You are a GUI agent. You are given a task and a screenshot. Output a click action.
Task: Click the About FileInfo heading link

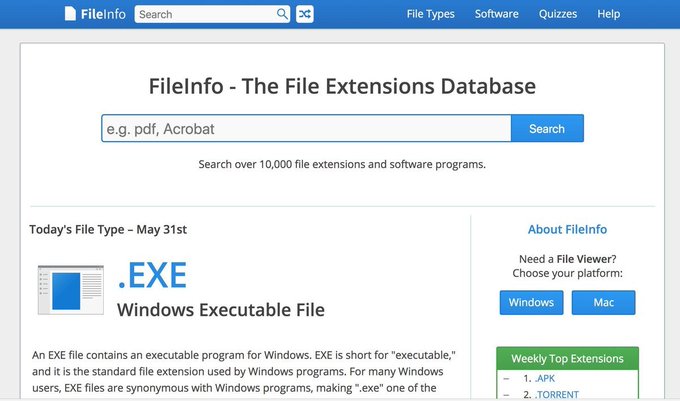click(x=567, y=229)
